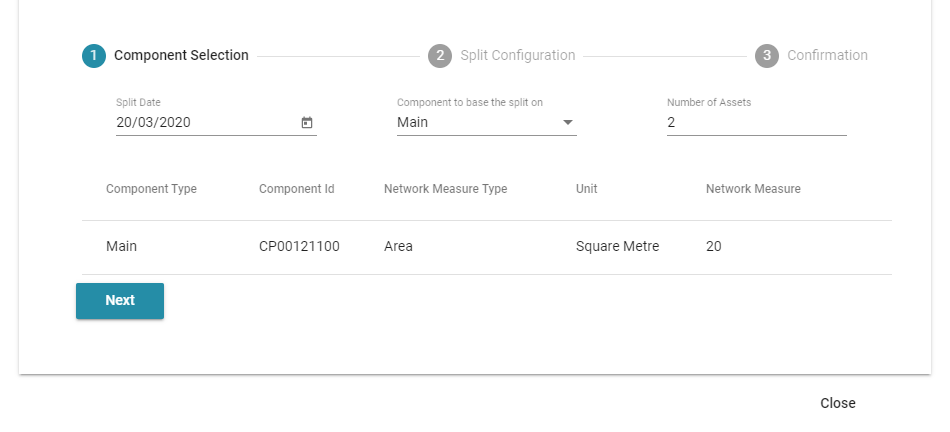Open the Split Date calendar picker icon

307,122
